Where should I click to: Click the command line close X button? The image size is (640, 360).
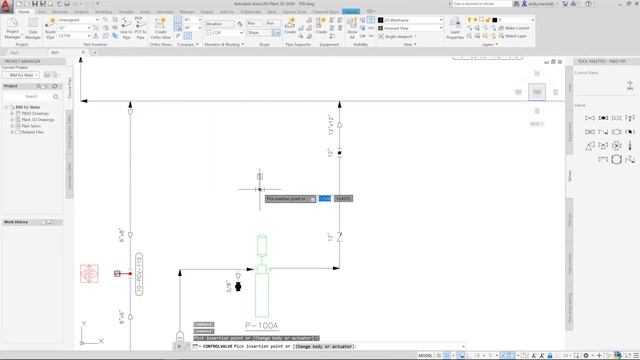point(179,346)
